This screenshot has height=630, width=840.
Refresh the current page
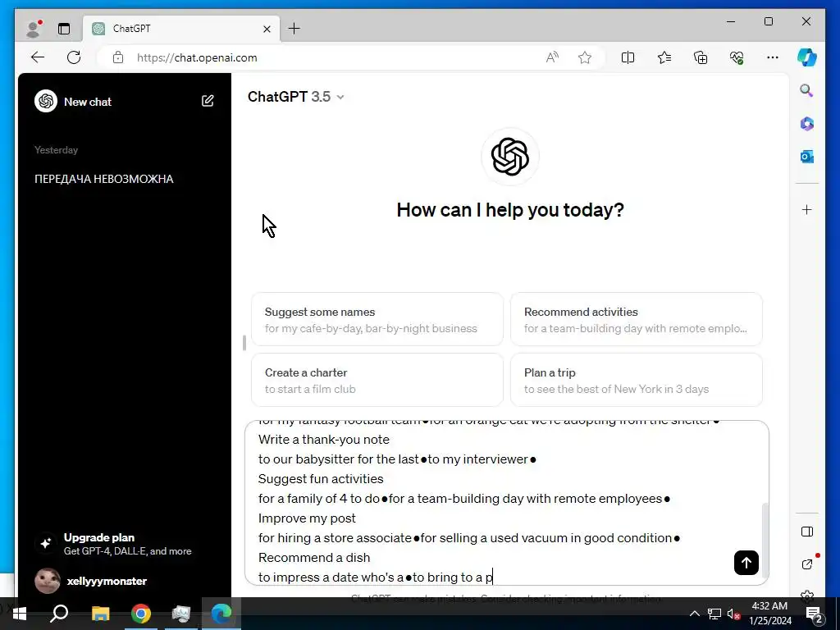click(74, 57)
